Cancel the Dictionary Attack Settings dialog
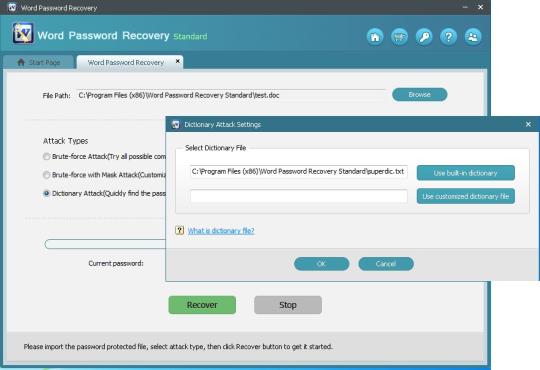 [386, 264]
